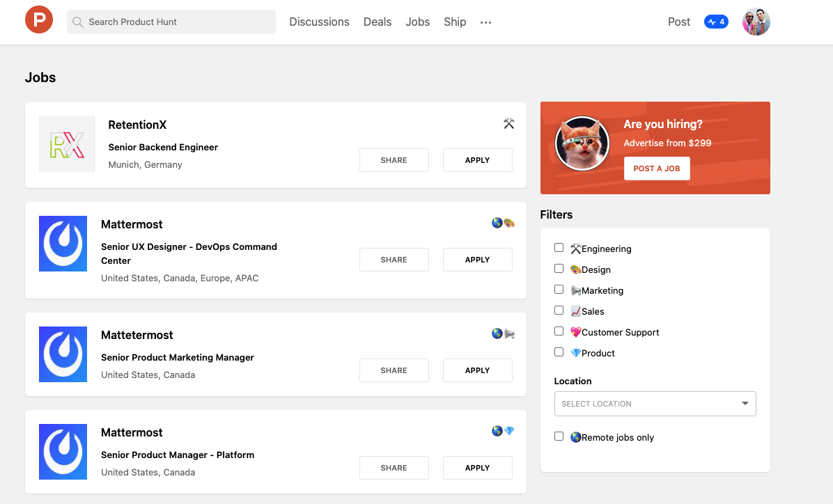This screenshot has width=833, height=504.
Task: Share the Senior Product Marketing Manager job
Action: (394, 370)
